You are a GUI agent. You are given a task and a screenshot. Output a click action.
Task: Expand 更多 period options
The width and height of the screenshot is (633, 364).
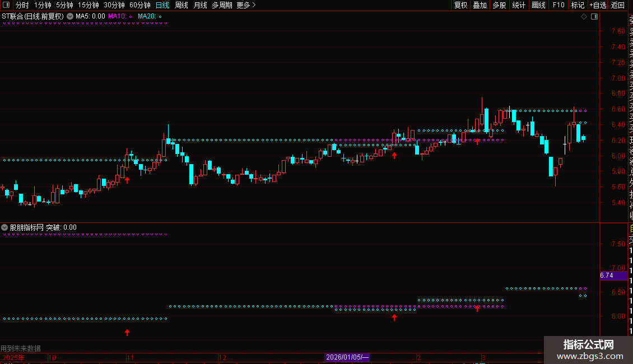pos(246,5)
